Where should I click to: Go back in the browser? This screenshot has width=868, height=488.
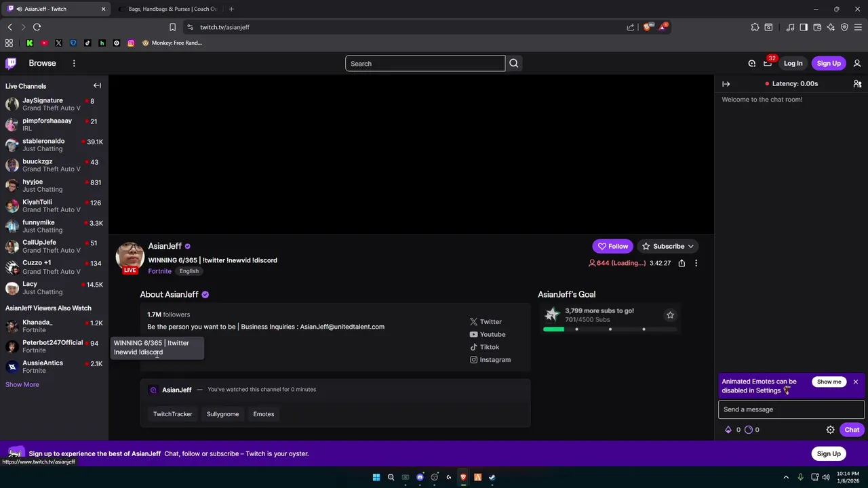pyautogui.click(x=9, y=27)
